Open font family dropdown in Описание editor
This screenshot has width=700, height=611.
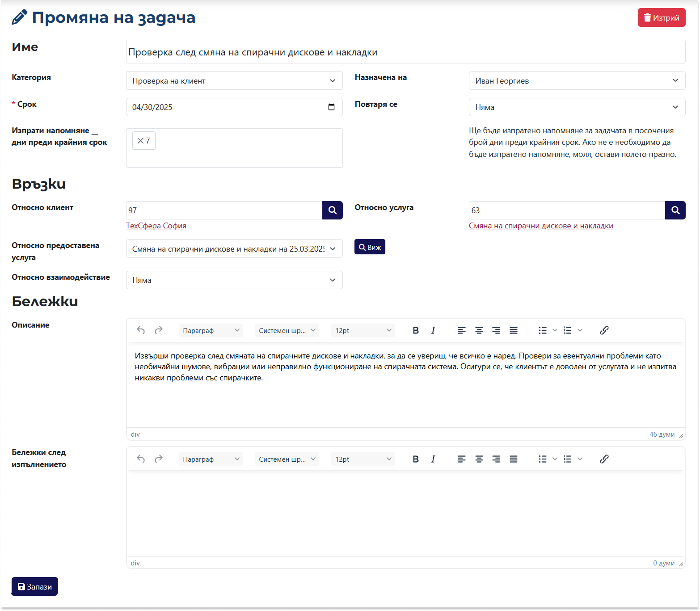(287, 330)
